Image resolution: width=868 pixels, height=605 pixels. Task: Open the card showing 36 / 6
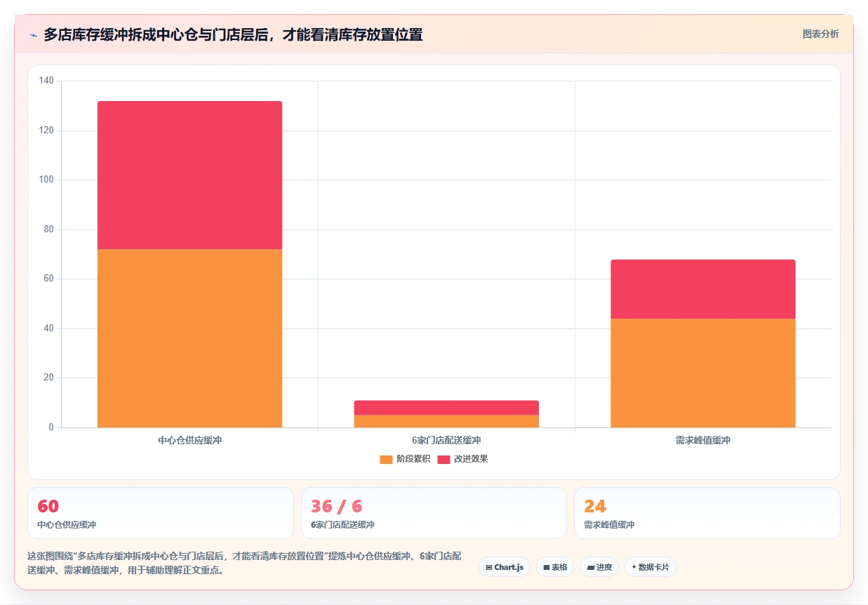click(434, 513)
